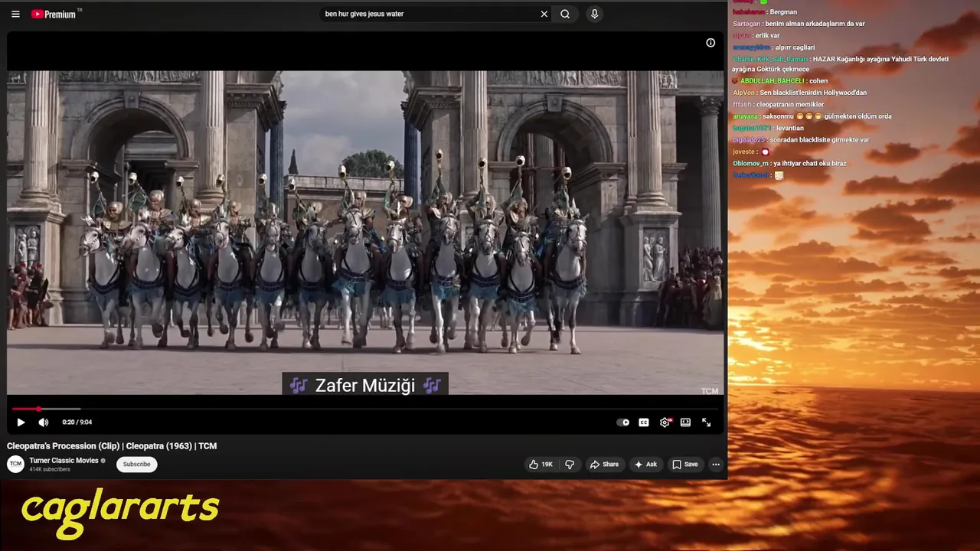Image resolution: width=980 pixels, height=551 pixels.
Task: Toggle closed captions CC button
Action: (644, 422)
